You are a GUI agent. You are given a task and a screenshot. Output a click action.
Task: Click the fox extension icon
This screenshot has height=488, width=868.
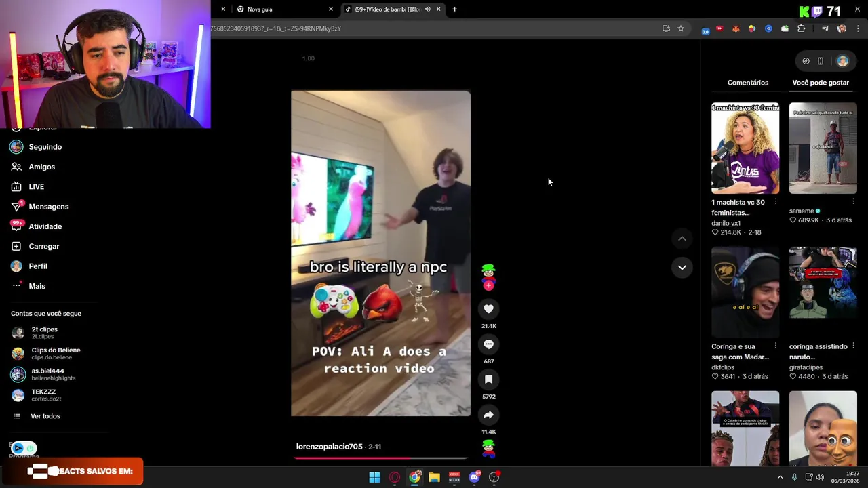736,28
